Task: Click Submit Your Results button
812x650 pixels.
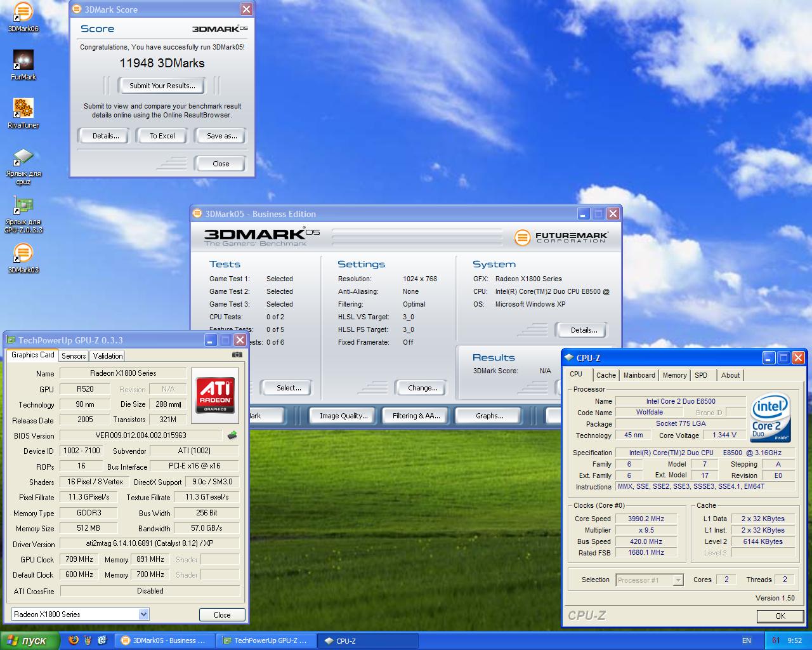Action: click(x=162, y=86)
